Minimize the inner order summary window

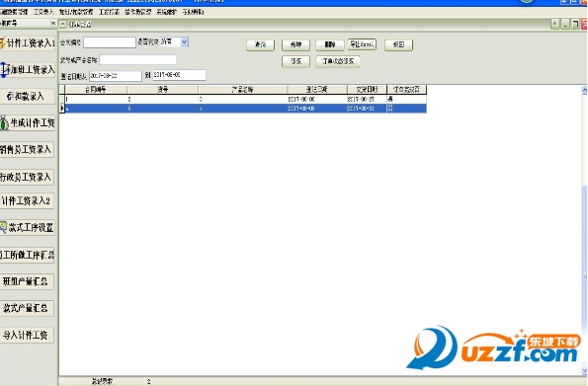pyautogui.click(x=564, y=25)
